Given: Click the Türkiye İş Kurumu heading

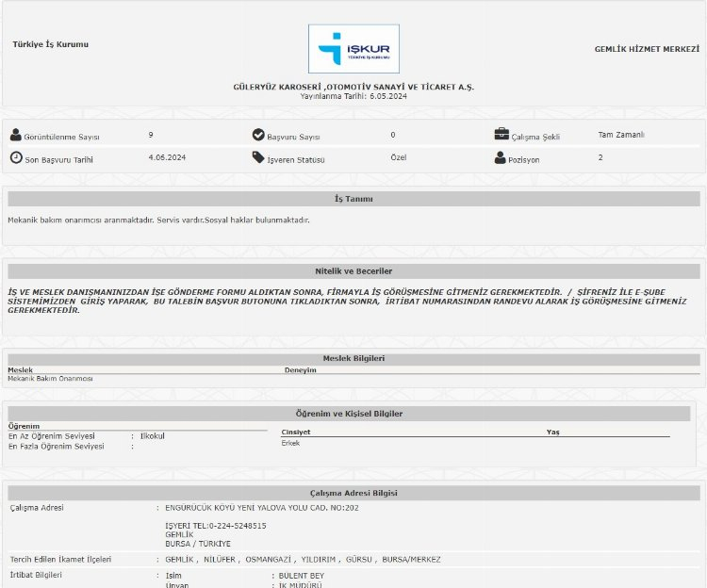Looking at the screenshot, I should coord(51,44).
